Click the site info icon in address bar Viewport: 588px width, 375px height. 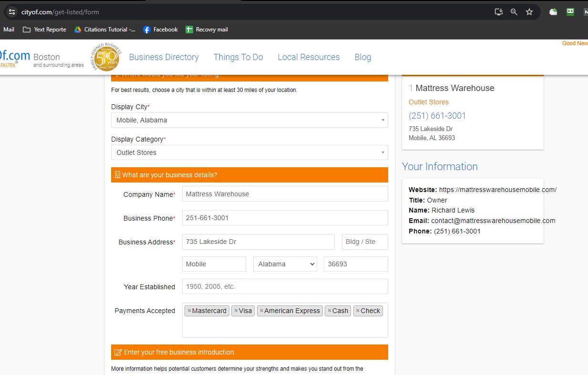pos(12,12)
